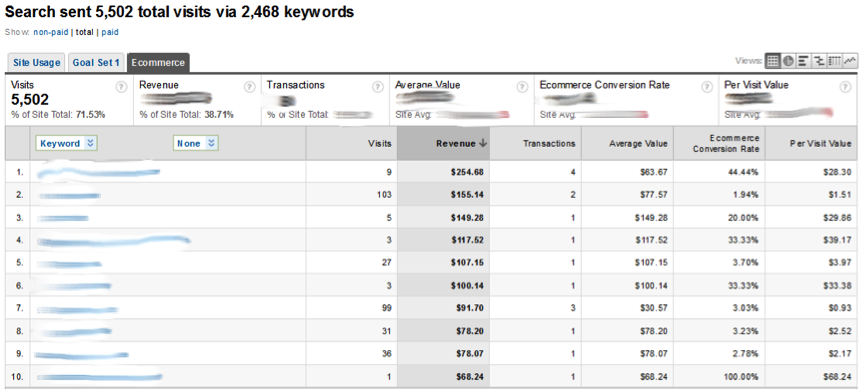Viewport: 862px width, 390px height.
Task: Open help for Ecommerce Conversion Rate
Action: coord(707,87)
